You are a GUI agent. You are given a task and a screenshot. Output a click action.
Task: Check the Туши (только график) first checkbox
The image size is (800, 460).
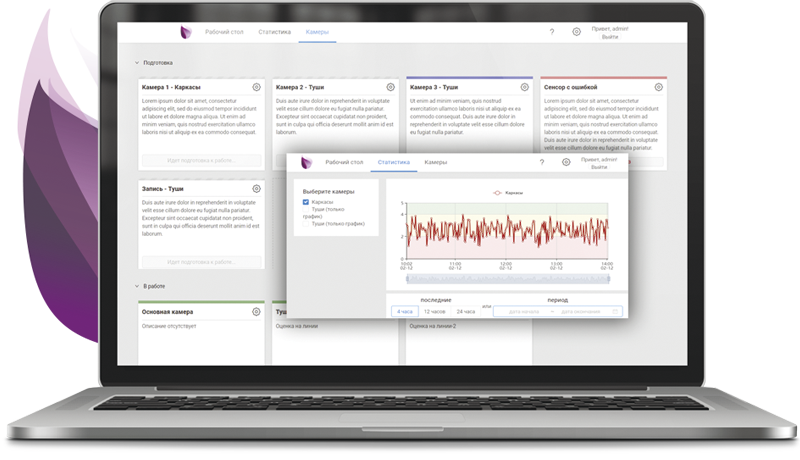[x=306, y=210]
